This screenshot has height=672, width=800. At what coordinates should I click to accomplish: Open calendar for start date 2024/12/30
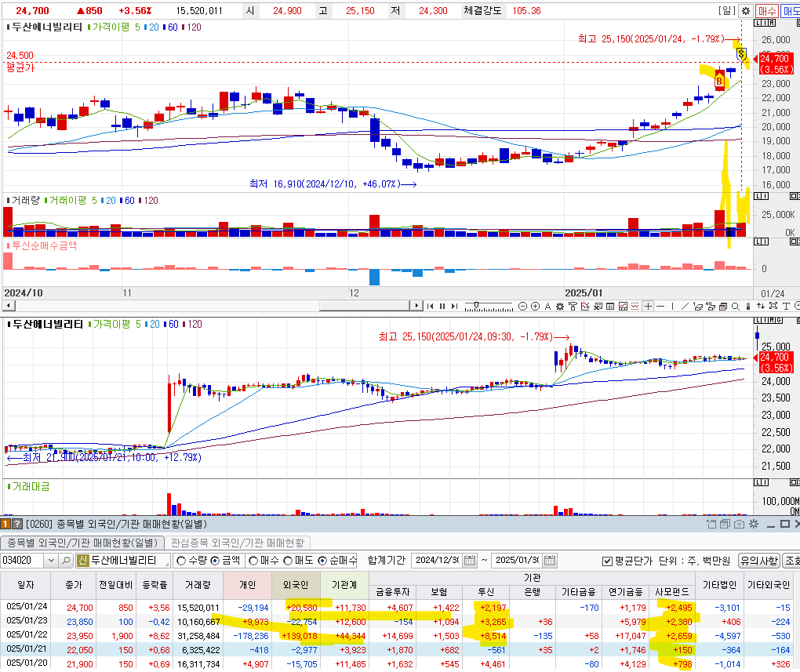pyautogui.click(x=469, y=560)
